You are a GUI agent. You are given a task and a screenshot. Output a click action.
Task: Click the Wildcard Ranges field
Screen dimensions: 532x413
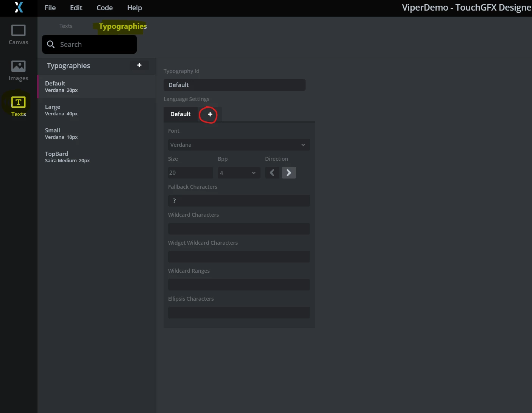pos(239,285)
